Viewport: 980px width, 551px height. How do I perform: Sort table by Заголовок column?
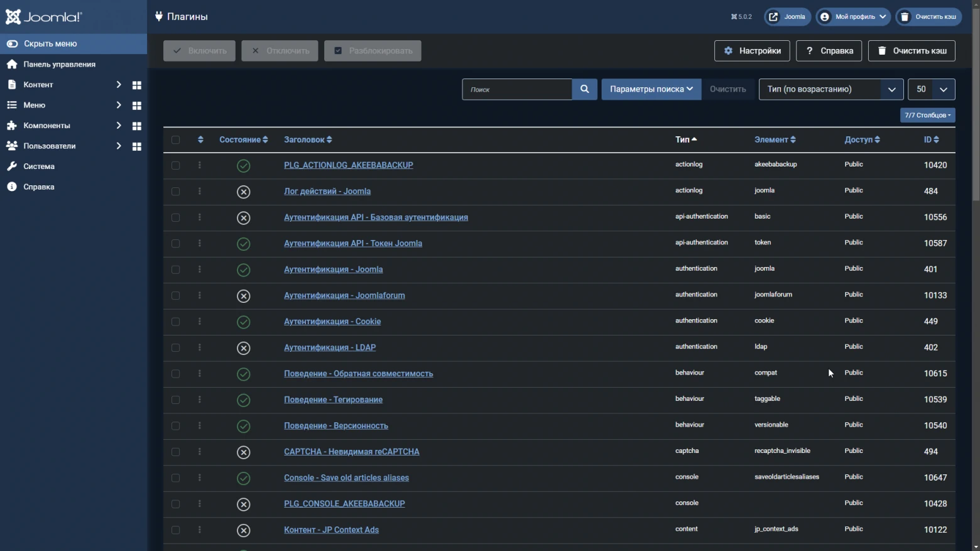[x=308, y=139]
